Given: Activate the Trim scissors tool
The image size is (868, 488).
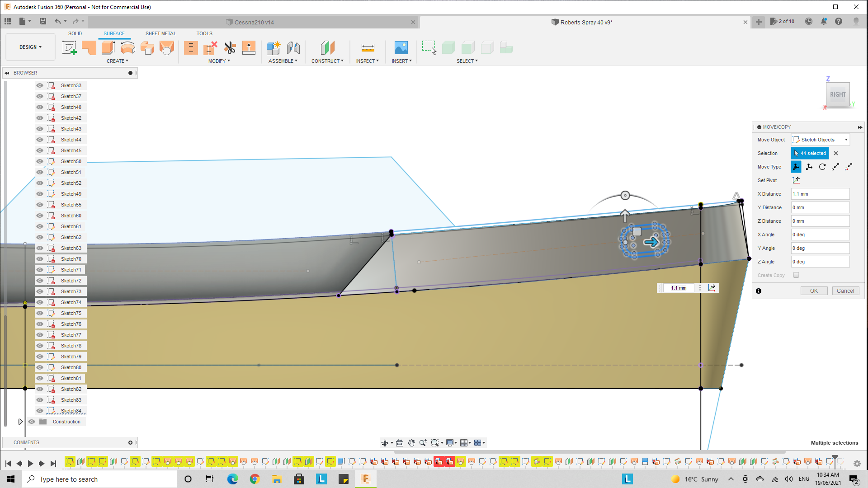Looking at the screenshot, I should [x=230, y=47].
